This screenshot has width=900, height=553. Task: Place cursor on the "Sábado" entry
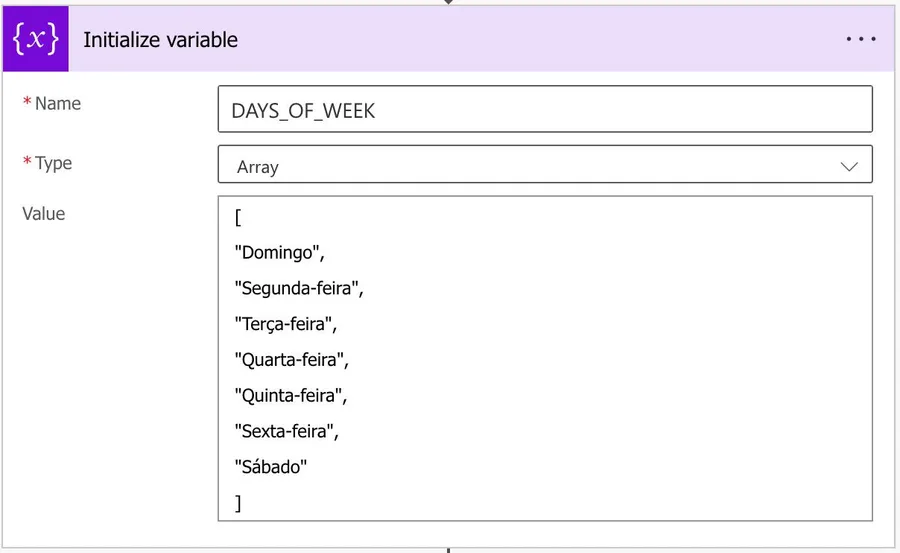[x=270, y=467]
